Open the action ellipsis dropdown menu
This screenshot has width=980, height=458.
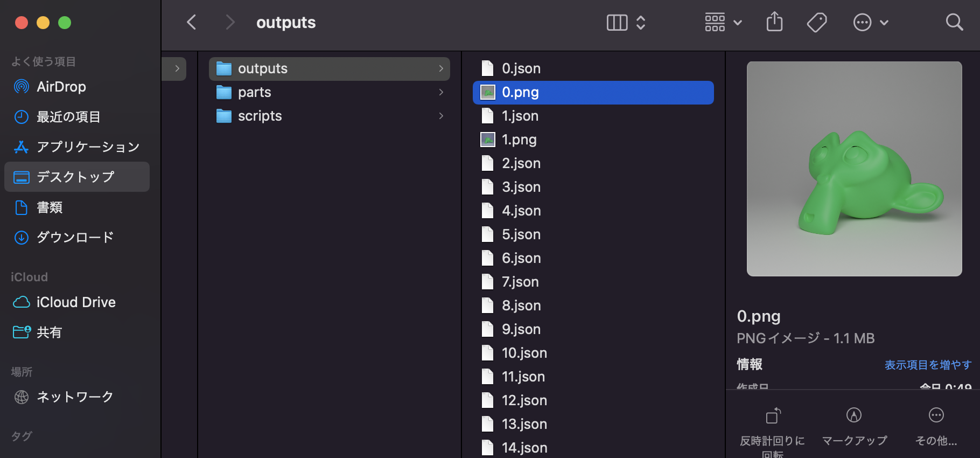[870, 22]
